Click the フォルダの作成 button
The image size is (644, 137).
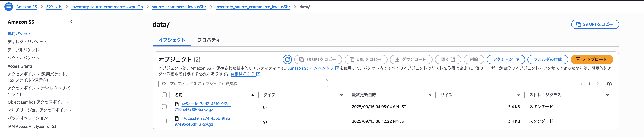coord(547,59)
